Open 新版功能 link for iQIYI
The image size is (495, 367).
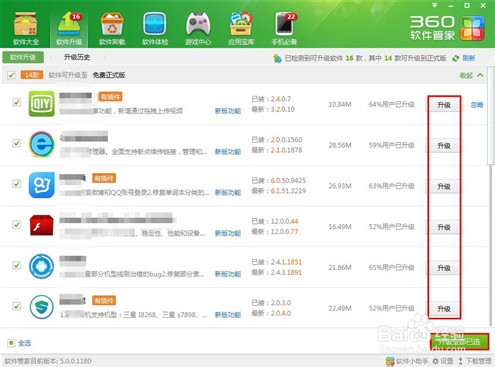(228, 111)
